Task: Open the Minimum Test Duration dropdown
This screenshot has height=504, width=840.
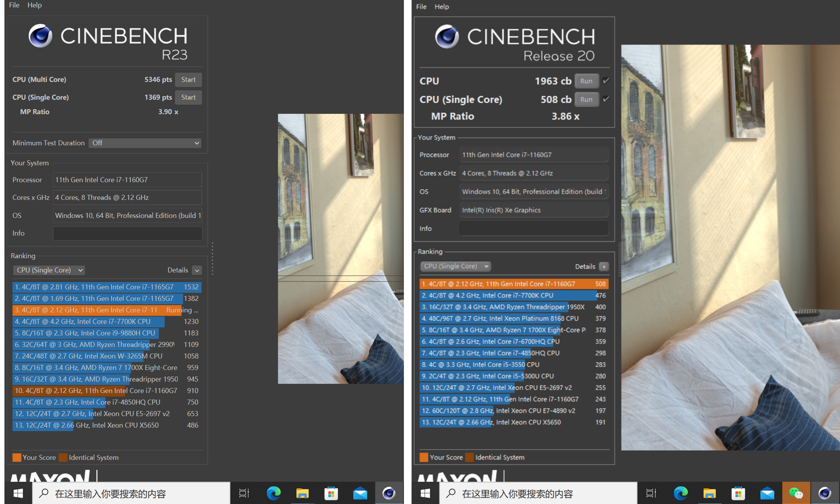Action: 145,143
